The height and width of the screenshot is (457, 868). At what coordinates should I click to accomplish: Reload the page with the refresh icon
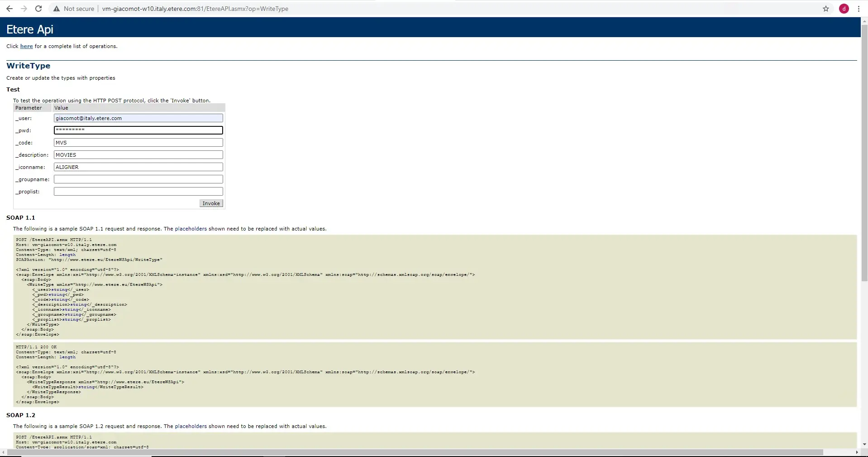(38, 9)
